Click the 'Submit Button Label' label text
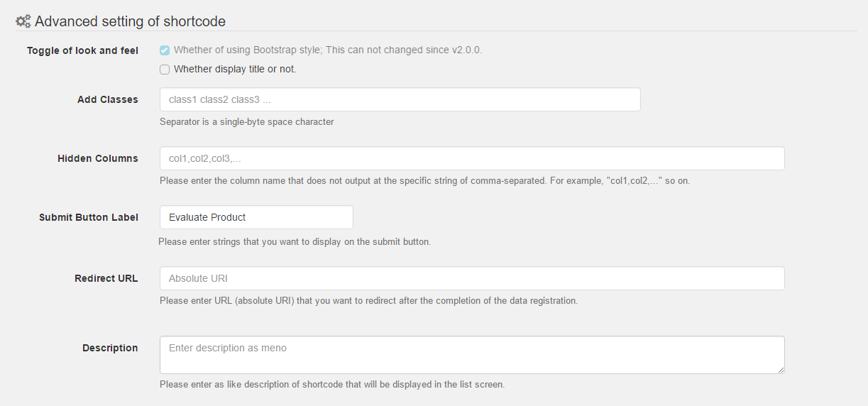Image resolution: width=868 pixels, height=406 pixels. point(89,217)
